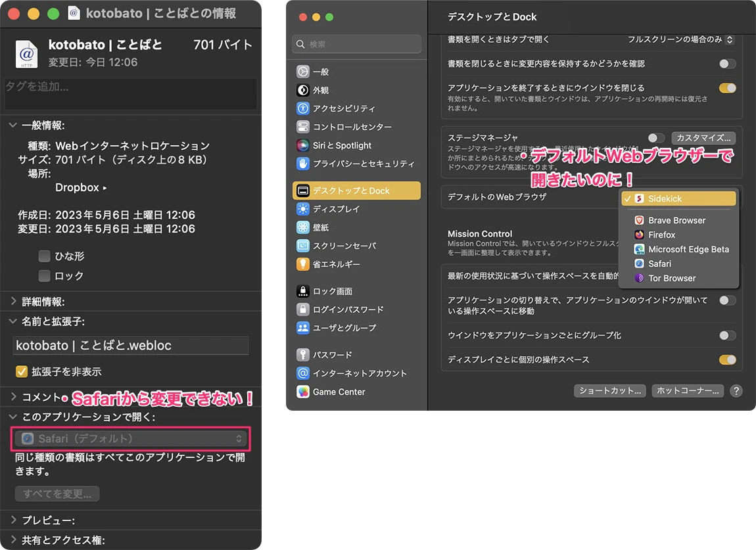The height and width of the screenshot is (550, 756).
Task: Expand the 詳細情報 section
Action: [14, 302]
